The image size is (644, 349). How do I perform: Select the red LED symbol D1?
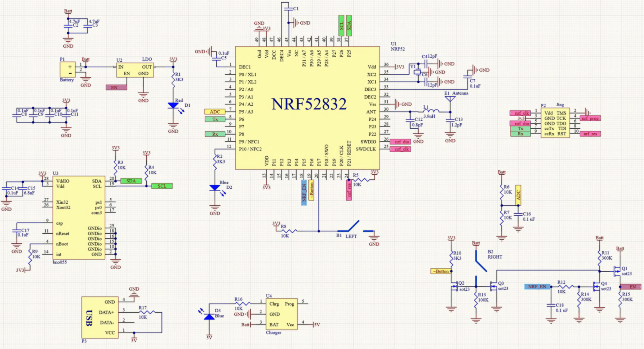173,106
